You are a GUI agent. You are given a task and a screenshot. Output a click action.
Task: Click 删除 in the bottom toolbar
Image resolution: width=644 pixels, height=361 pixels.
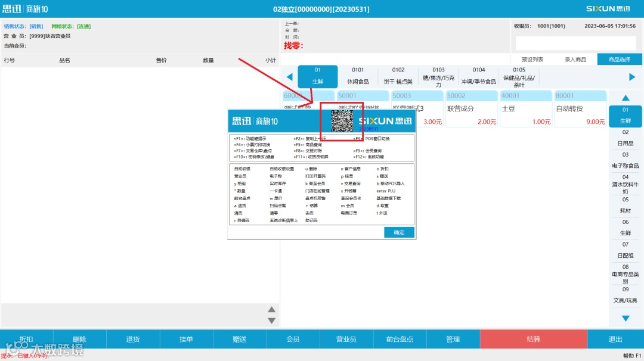tap(80, 340)
